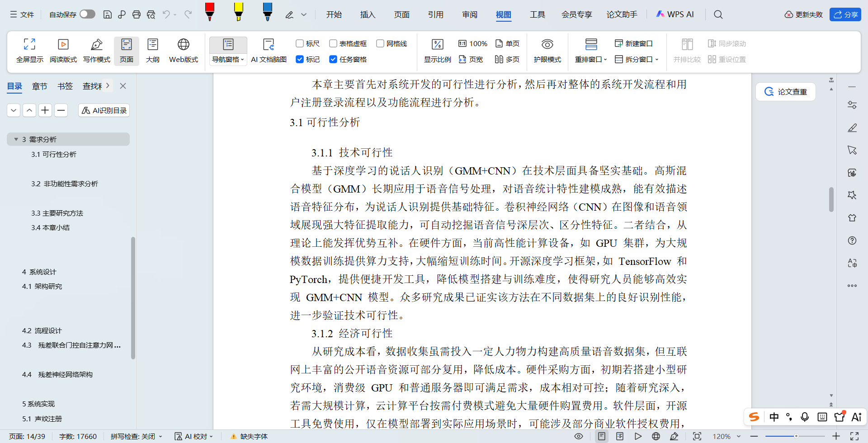Select the red highlighter pen
The height and width of the screenshot is (443, 868).
pyautogui.click(x=210, y=12)
